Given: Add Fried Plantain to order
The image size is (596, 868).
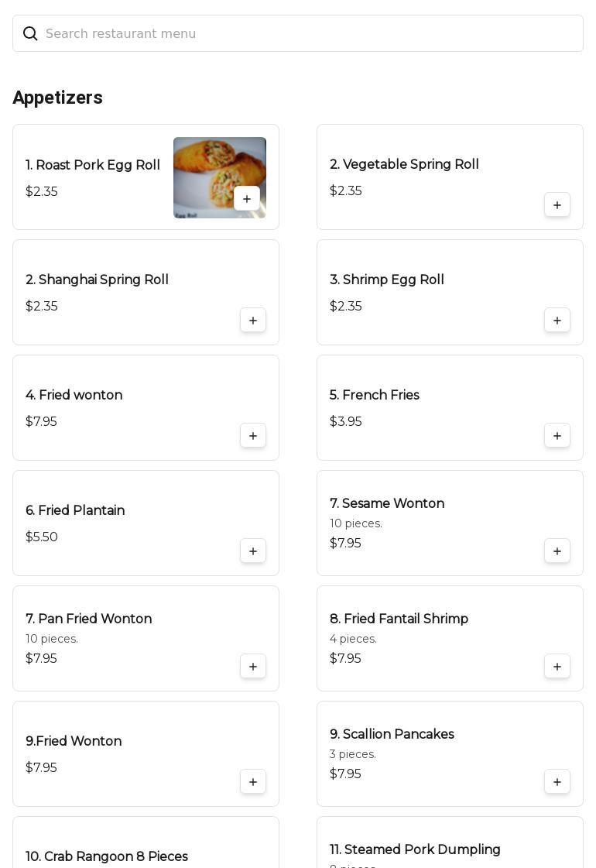Looking at the screenshot, I should click(x=253, y=551).
